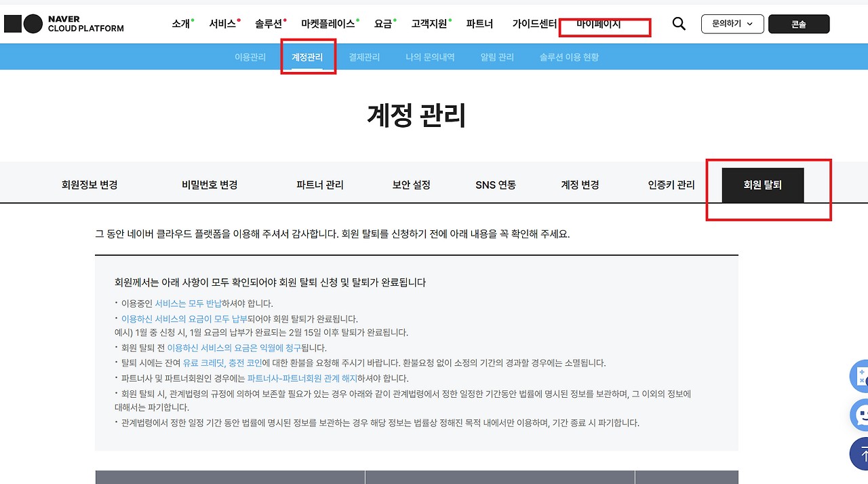The height and width of the screenshot is (484, 868).
Task: Open 나의 문의내역 submenu
Action: tap(430, 58)
